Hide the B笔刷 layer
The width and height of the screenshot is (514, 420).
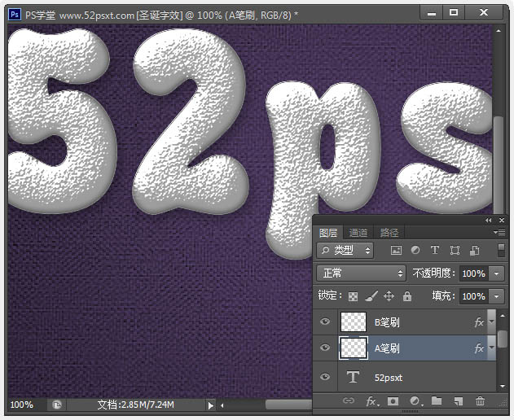pos(325,322)
